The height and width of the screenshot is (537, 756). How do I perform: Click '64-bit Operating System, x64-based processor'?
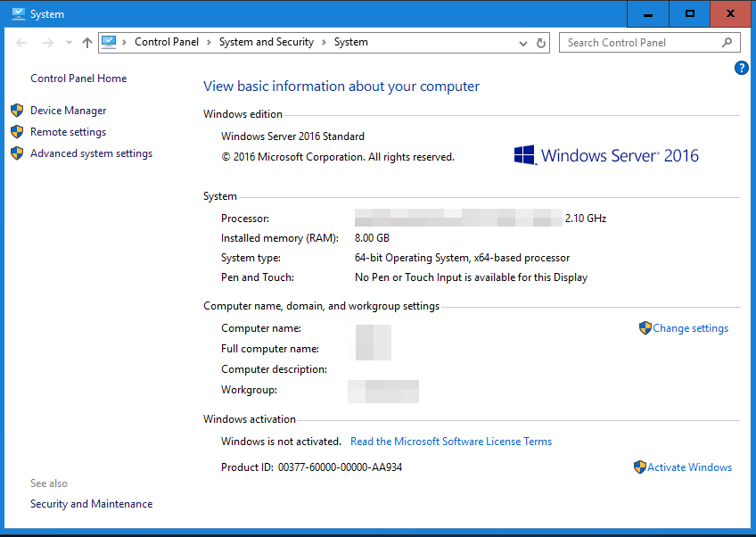(463, 258)
